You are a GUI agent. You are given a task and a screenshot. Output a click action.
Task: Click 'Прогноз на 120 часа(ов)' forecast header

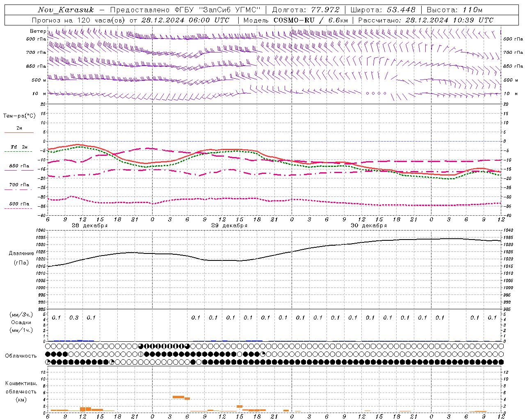78,20
